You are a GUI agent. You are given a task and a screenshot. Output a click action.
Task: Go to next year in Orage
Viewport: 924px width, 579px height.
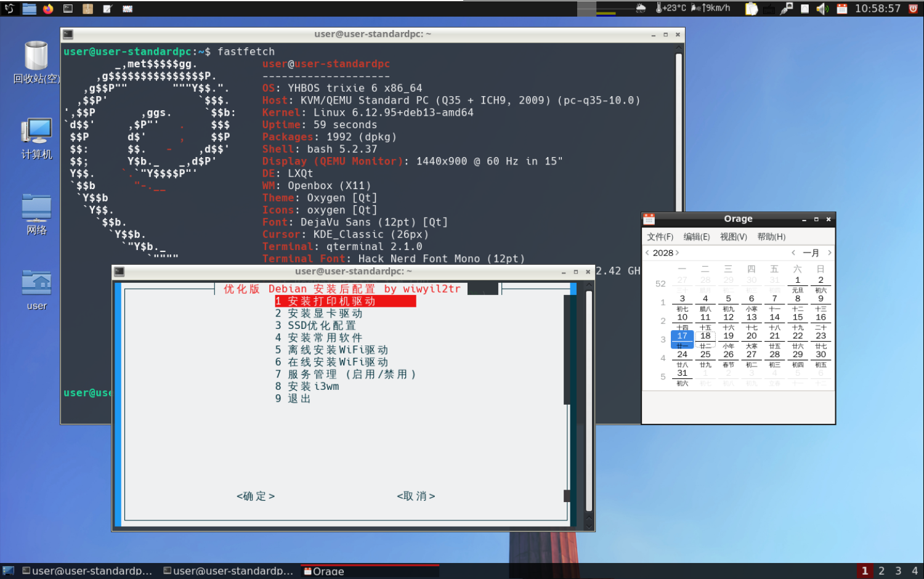[677, 253]
